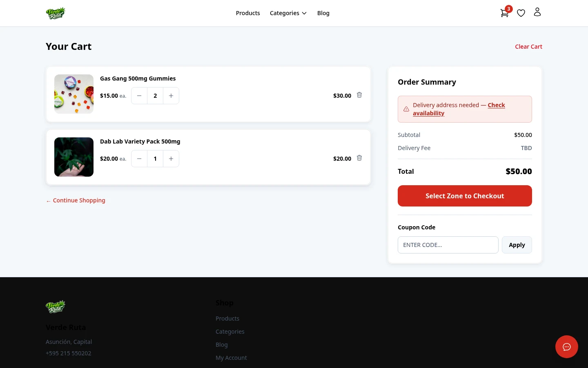
Task: Remove Gas Gang Gummies with trash icon
Action: click(359, 95)
